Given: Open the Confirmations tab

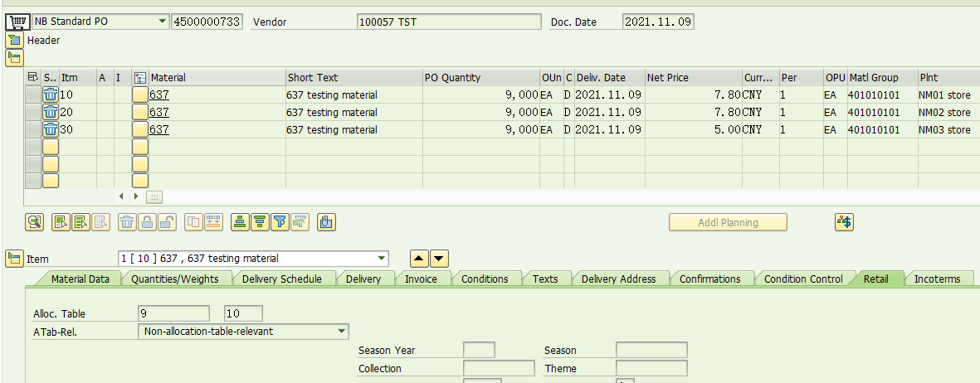Looking at the screenshot, I should point(710,279).
